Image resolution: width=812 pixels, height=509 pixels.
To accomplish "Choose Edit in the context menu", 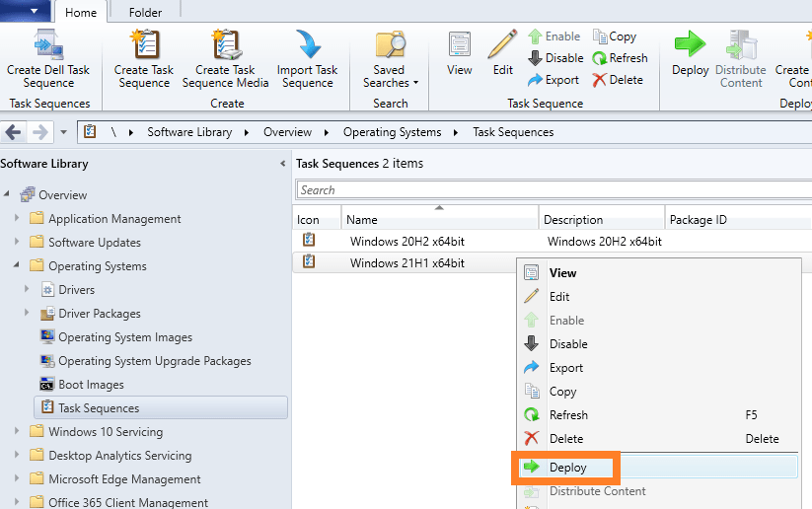I will coord(659,297).
